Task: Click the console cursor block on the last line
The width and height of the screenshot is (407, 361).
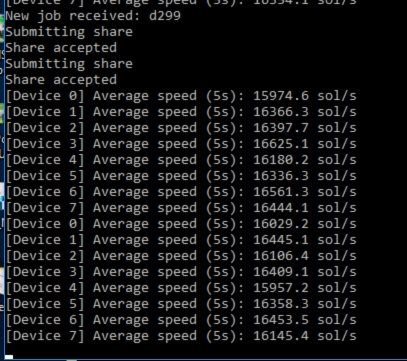Action: tap(9, 357)
